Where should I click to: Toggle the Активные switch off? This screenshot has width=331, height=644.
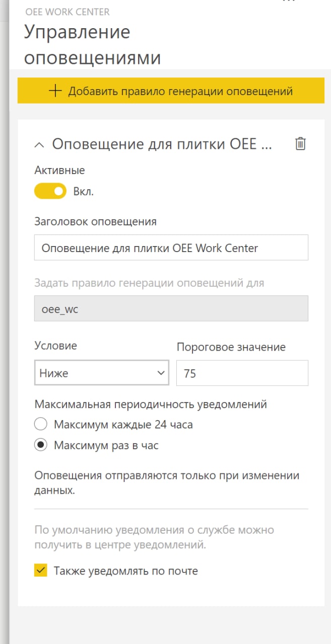click(x=50, y=191)
